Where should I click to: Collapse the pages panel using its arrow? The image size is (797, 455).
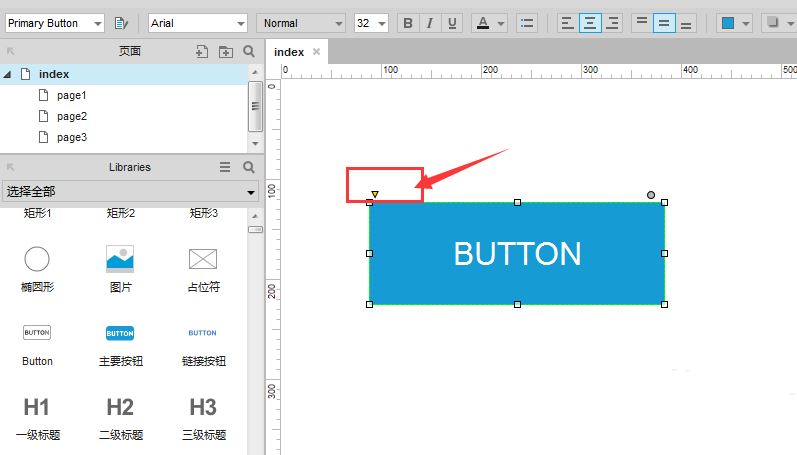point(11,51)
